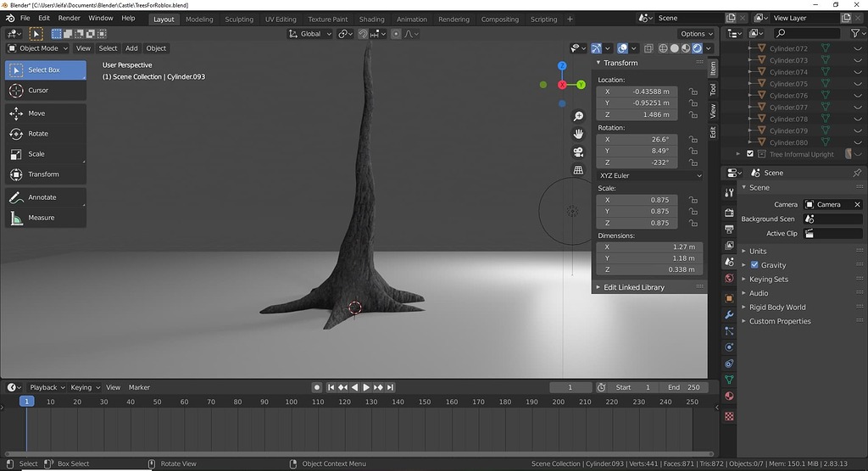
Task: Open the Object properties orange square icon
Action: [729, 298]
